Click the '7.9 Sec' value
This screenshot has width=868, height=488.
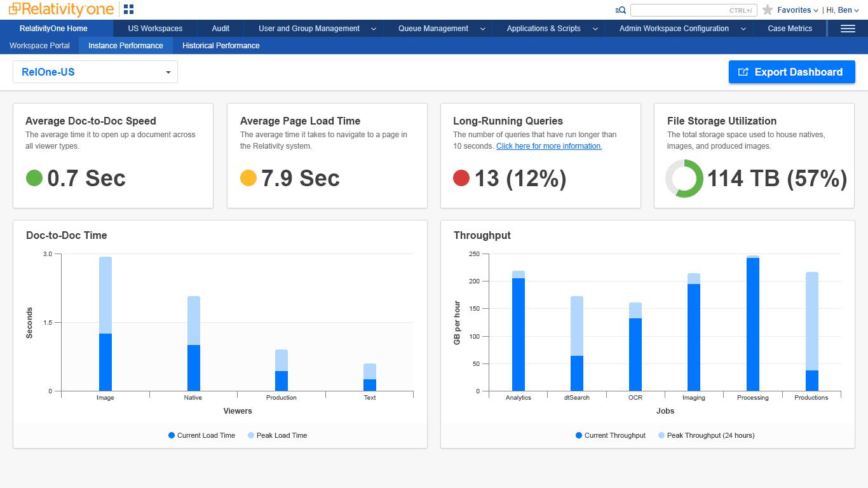pos(301,179)
